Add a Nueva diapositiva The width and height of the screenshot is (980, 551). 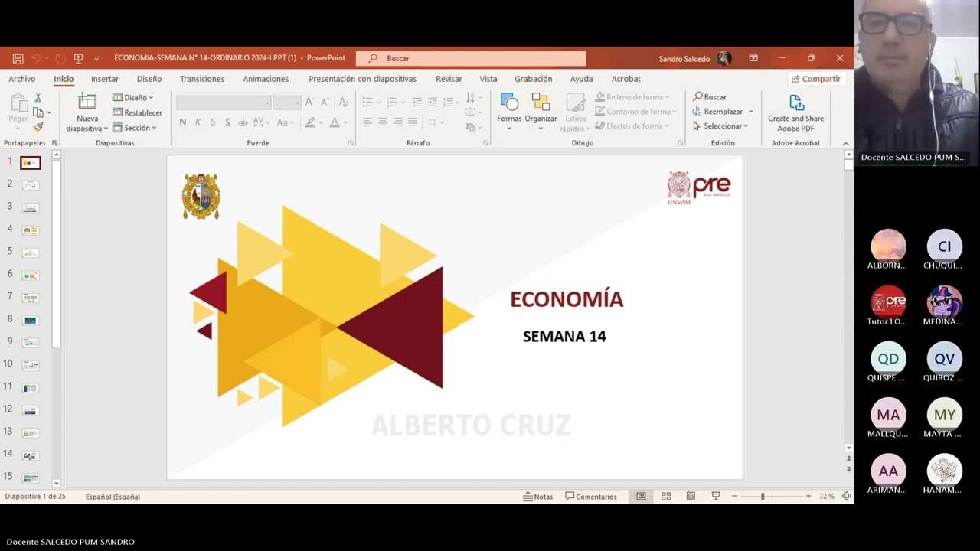[x=87, y=113]
